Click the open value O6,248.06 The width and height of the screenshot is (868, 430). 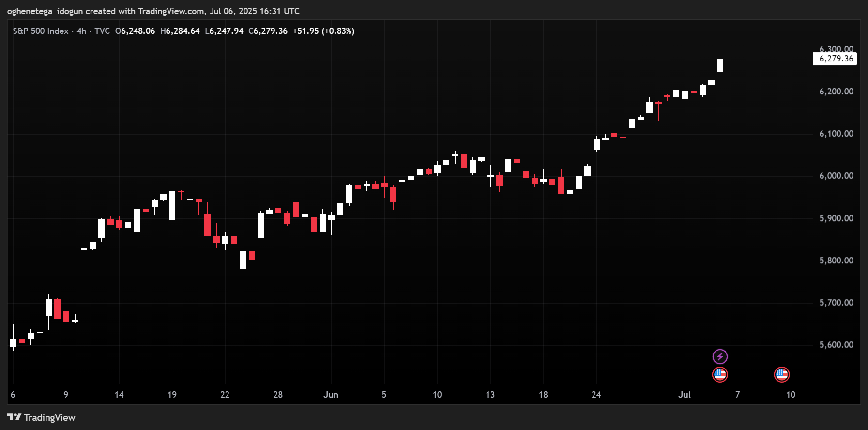135,31
